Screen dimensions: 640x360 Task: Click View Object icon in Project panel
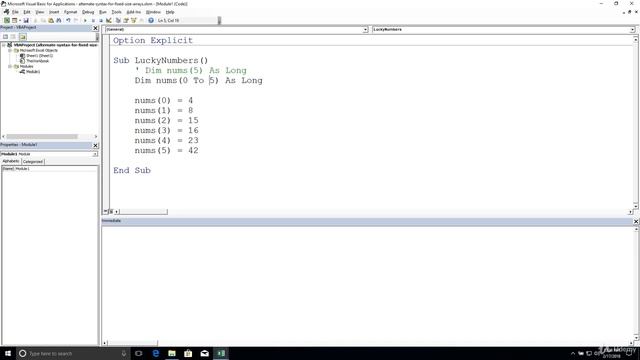click(13, 37)
